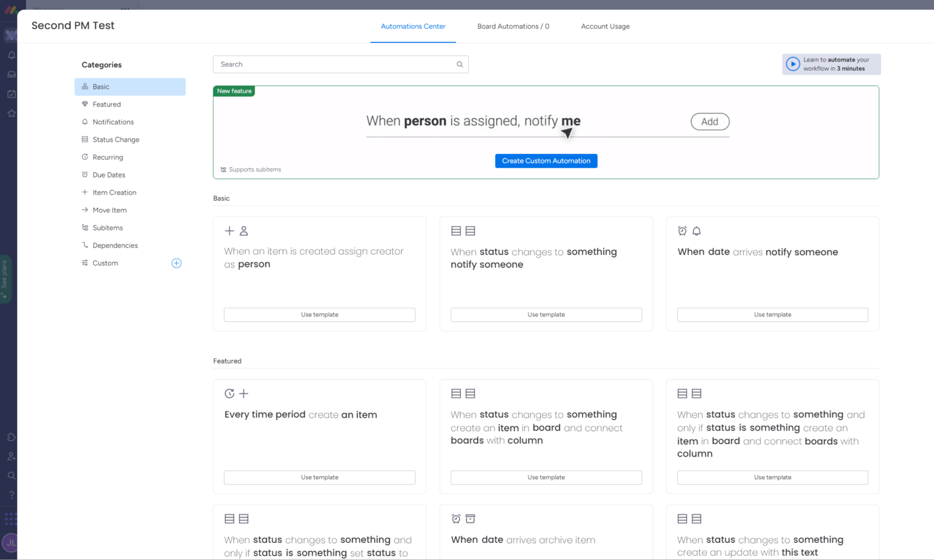Open the notifications bell in left navigation
Image resolution: width=934 pixels, height=560 pixels.
tap(11, 55)
